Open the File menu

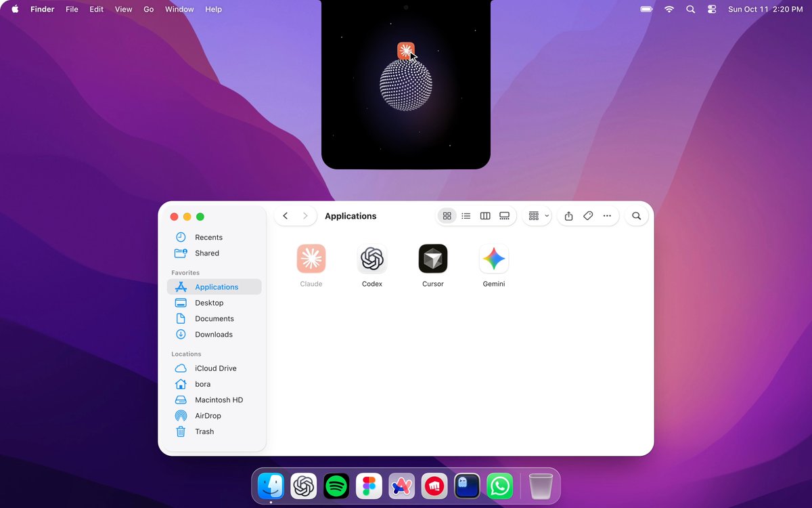coord(72,9)
